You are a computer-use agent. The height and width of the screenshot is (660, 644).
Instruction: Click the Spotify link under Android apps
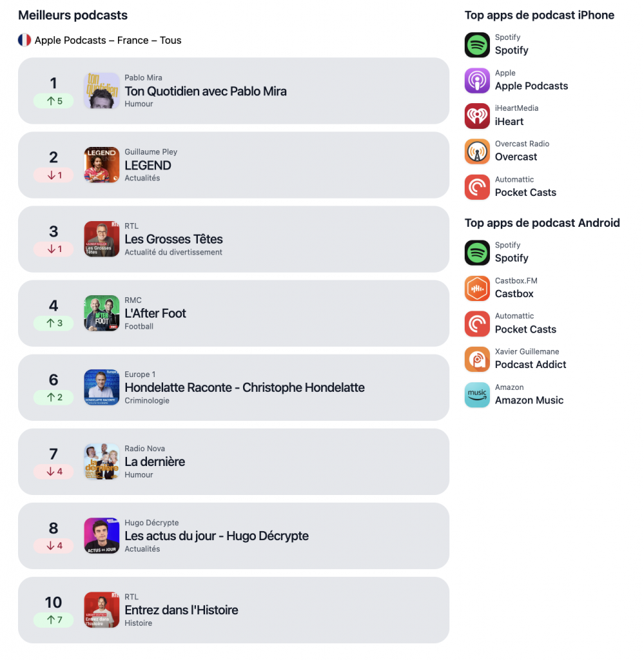511,258
